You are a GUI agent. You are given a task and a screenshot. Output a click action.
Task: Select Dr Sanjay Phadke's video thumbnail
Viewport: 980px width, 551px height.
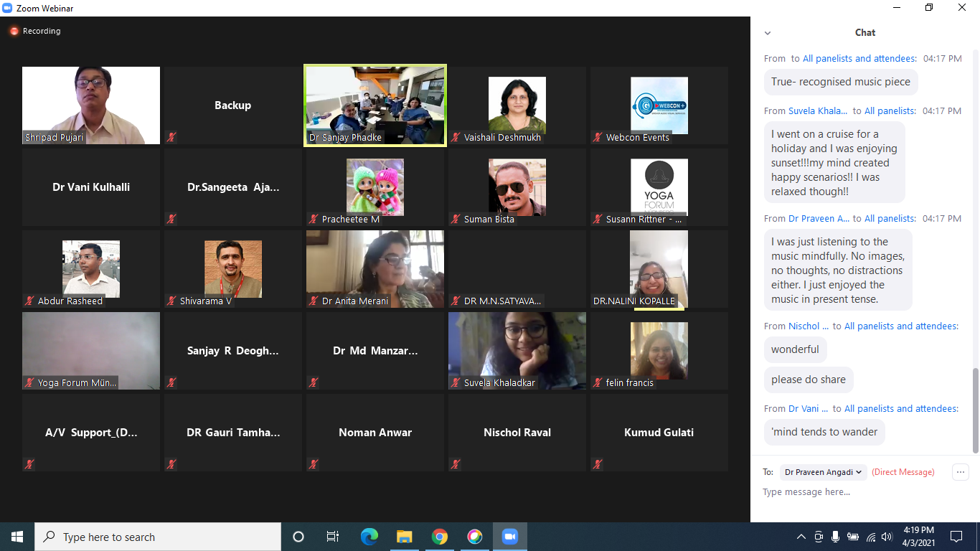coord(375,105)
